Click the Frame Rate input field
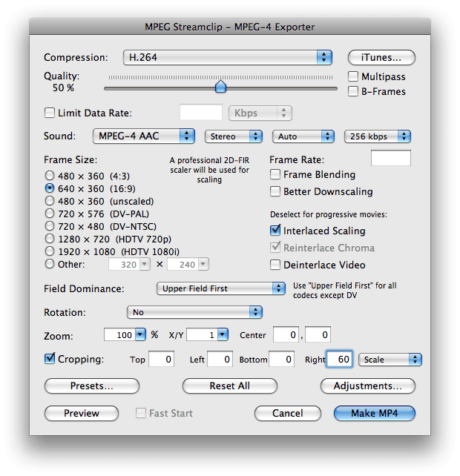460x476 pixels. [x=391, y=158]
